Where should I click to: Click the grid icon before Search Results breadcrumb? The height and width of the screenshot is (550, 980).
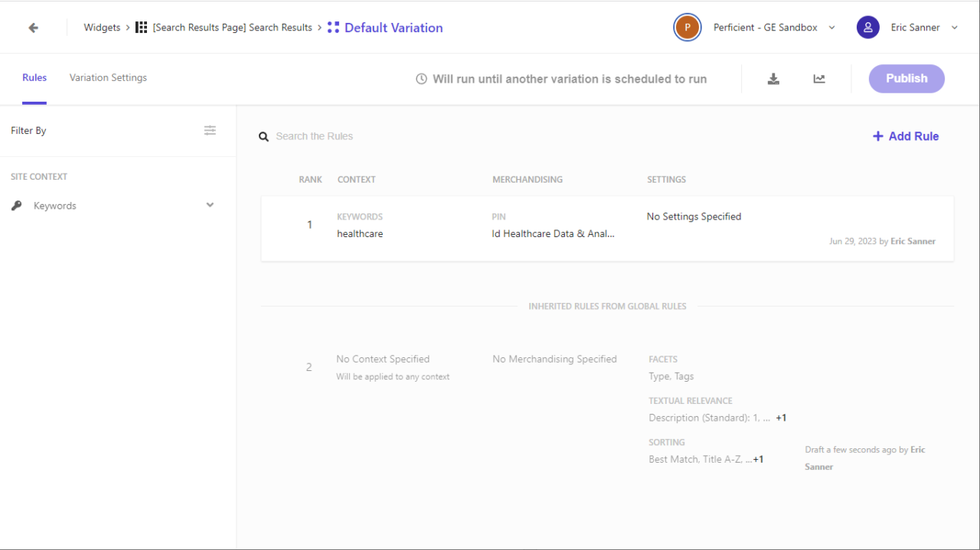(141, 27)
